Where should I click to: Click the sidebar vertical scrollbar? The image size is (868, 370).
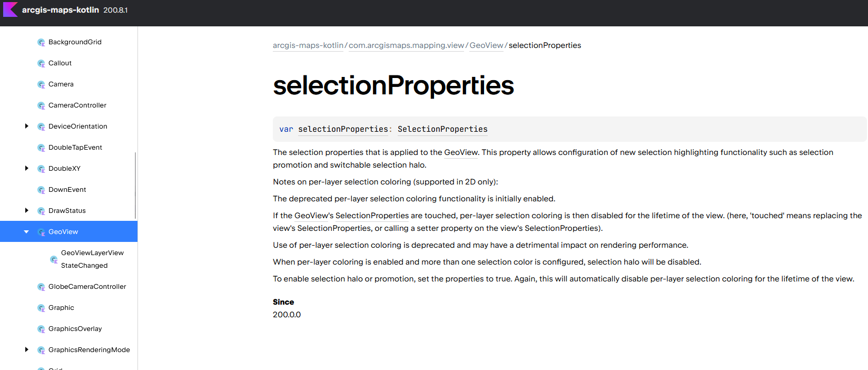click(135, 186)
